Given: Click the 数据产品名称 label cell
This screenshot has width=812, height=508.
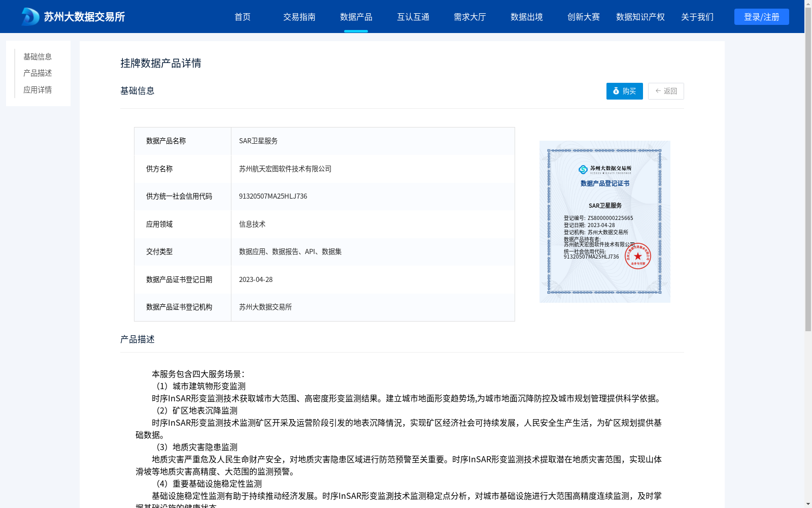Looking at the screenshot, I should [183, 141].
